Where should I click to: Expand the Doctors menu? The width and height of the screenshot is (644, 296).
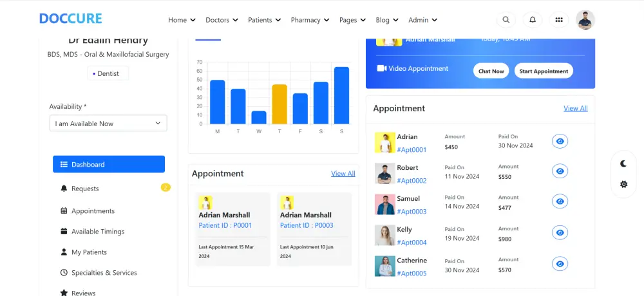222,20
